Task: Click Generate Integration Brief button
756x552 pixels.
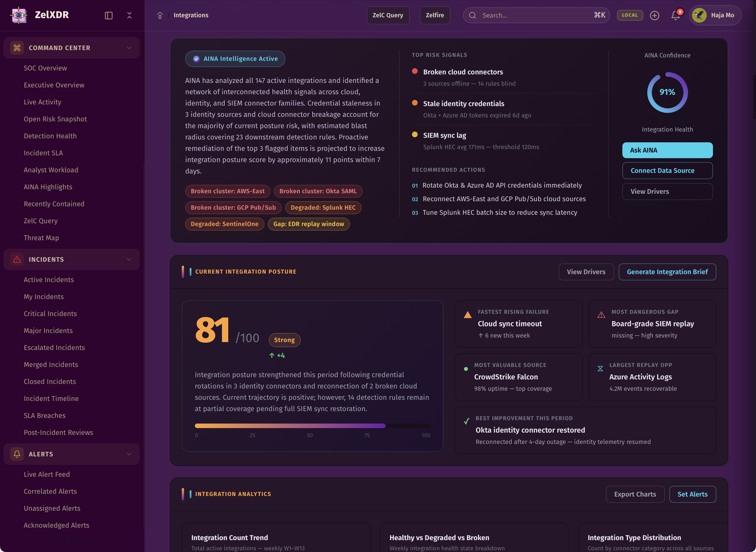Action: [667, 272]
